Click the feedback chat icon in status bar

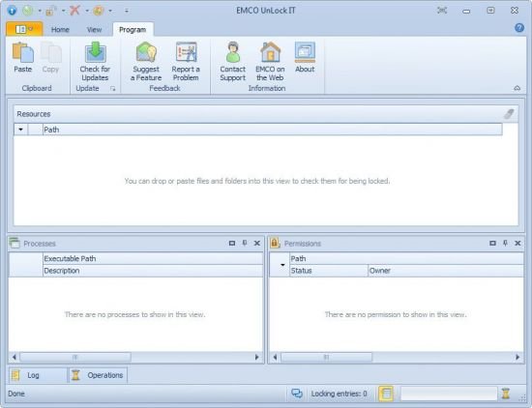tap(297, 393)
